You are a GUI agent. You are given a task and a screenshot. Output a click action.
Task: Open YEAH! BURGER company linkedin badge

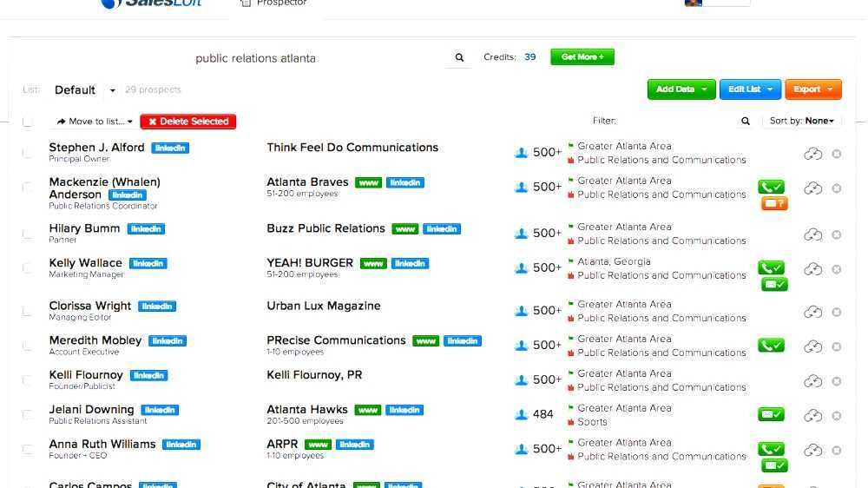click(x=411, y=264)
